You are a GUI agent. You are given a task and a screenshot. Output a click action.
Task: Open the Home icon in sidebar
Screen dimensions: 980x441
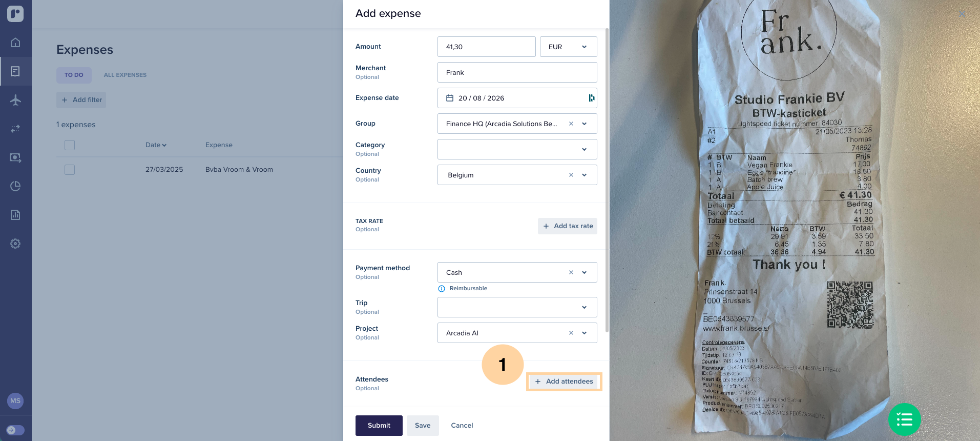coord(15,43)
